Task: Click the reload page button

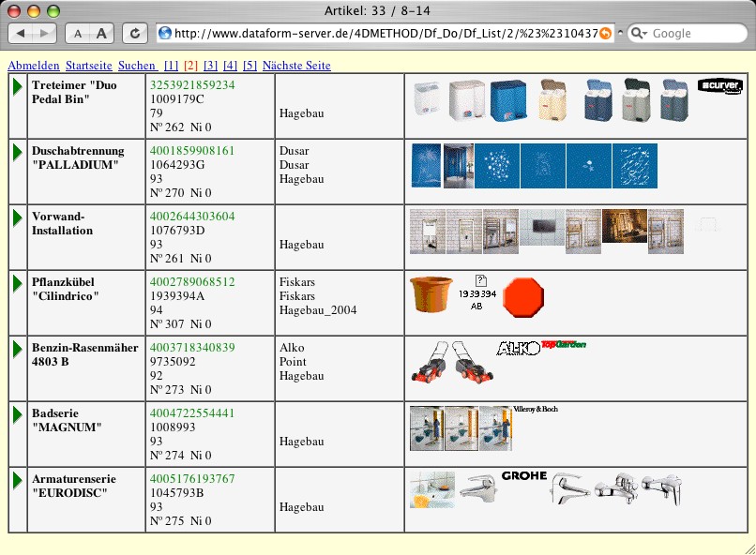Action: coord(136,34)
